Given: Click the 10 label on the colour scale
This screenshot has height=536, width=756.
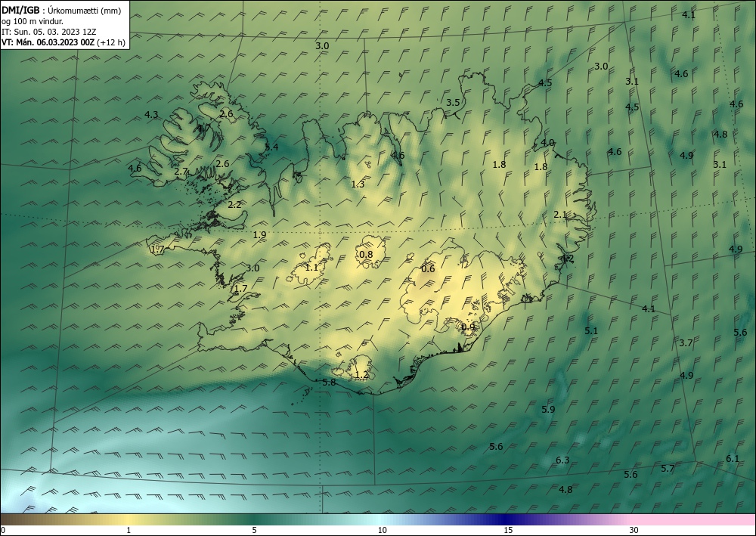Looking at the screenshot, I should pyautogui.click(x=383, y=531).
